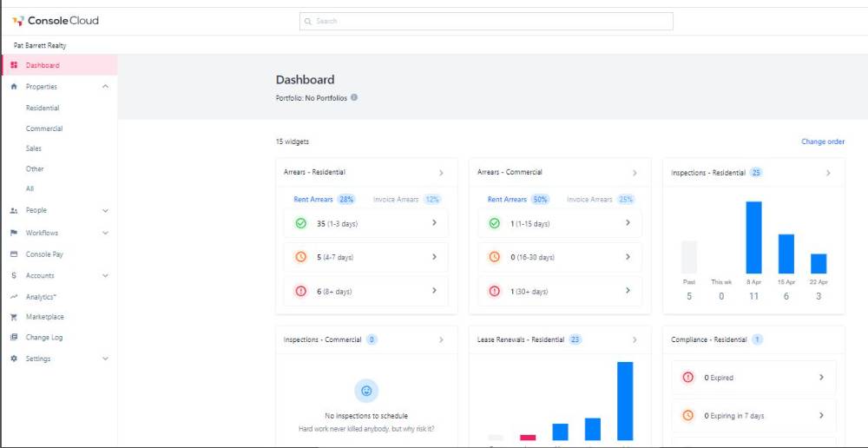Click the Console Pay card icon
This screenshot has width=868, height=448.
[x=14, y=254]
